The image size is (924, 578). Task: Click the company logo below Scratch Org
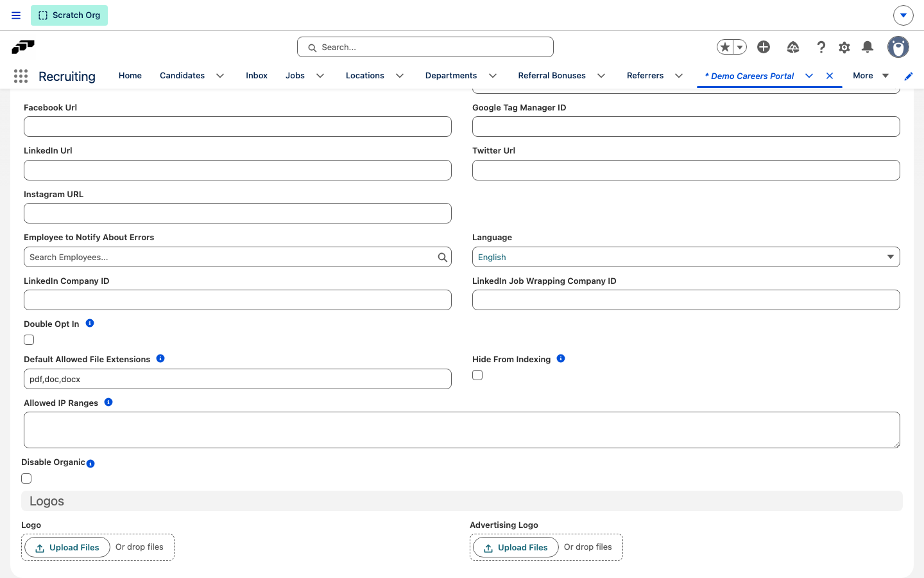pyautogui.click(x=23, y=47)
